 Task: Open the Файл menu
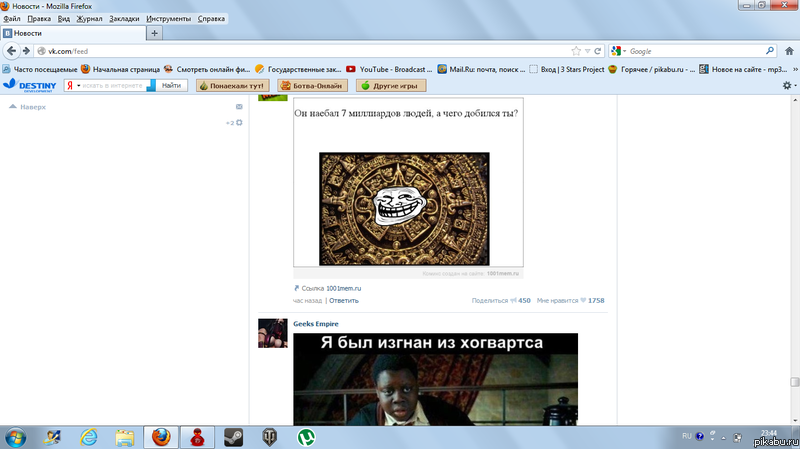point(12,19)
